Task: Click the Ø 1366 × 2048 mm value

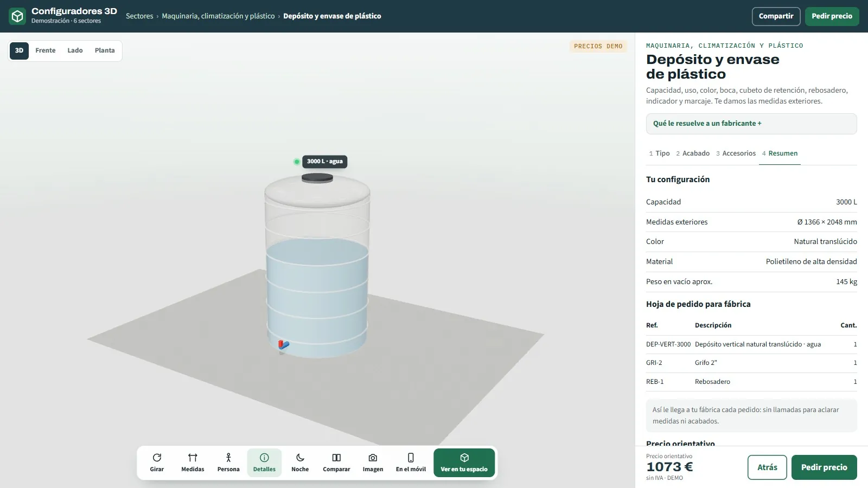Action: pyautogui.click(x=827, y=222)
